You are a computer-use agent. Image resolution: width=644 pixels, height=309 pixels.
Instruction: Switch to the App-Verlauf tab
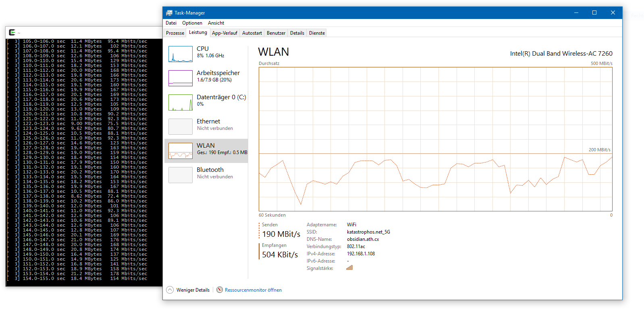pyautogui.click(x=224, y=33)
